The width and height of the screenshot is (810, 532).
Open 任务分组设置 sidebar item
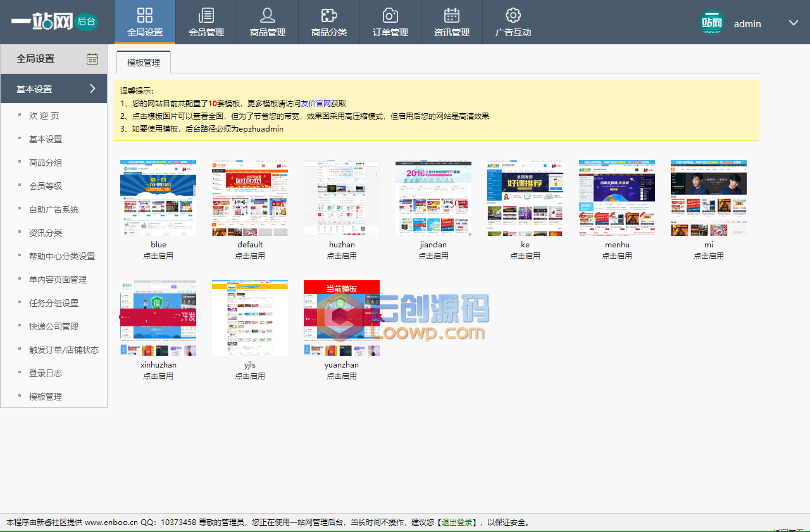pyautogui.click(x=54, y=303)
